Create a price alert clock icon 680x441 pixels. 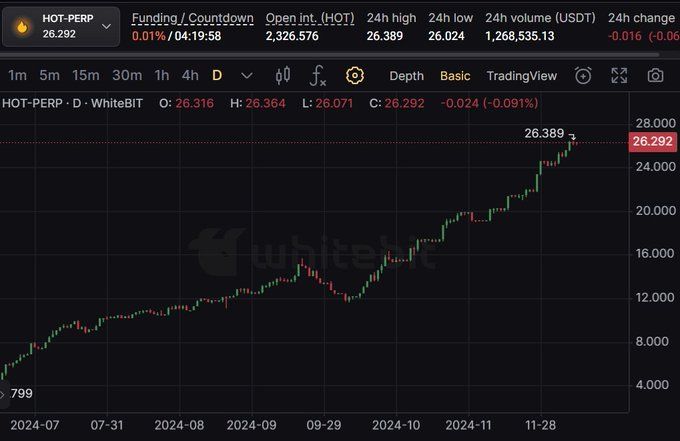point(583,75)
